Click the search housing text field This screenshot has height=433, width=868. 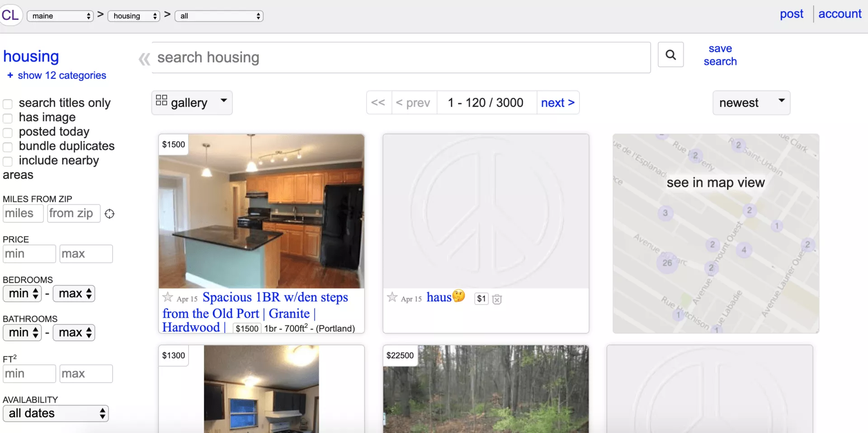[401, 57]
